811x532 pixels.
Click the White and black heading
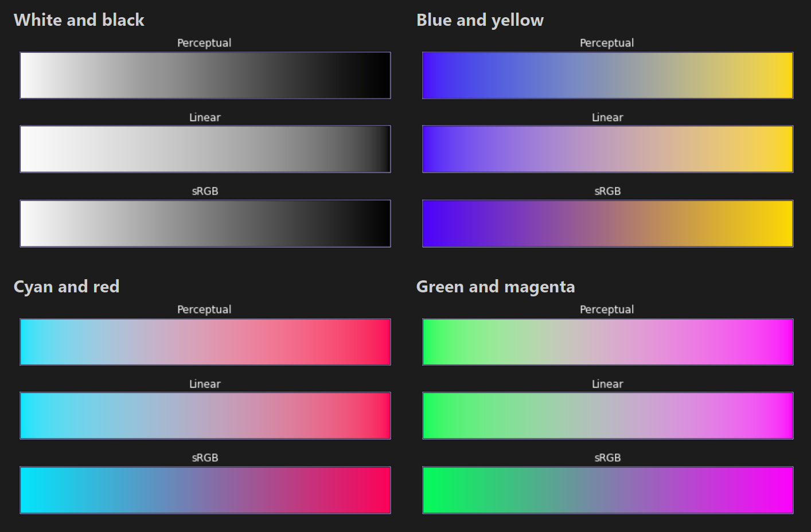(x=79, y=19)
